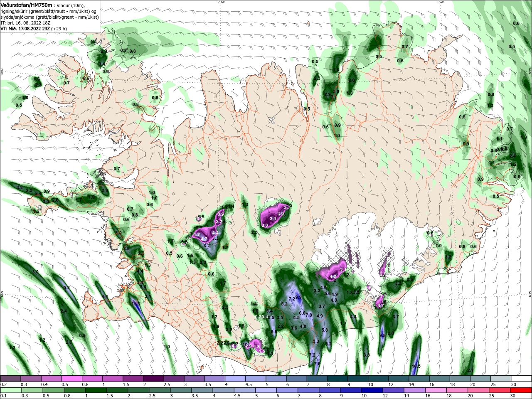Click the 6.8 precipitation value on the map

click(274, 332)
